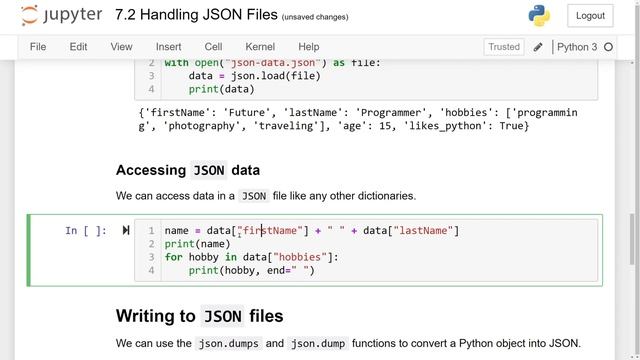The width and height of the screenshot is (640, 360).
Task: Click the Python logo icon
Action: pos(539,16)
